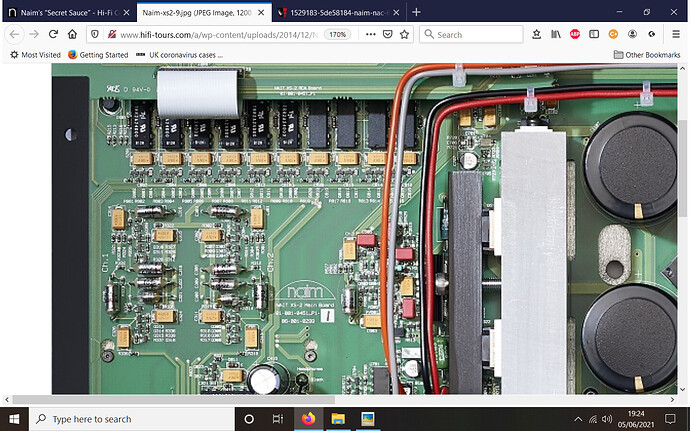Click the Firefox Home button
Image resolution: width=690 pixels, height=431 pixels.
coord(73,34)
